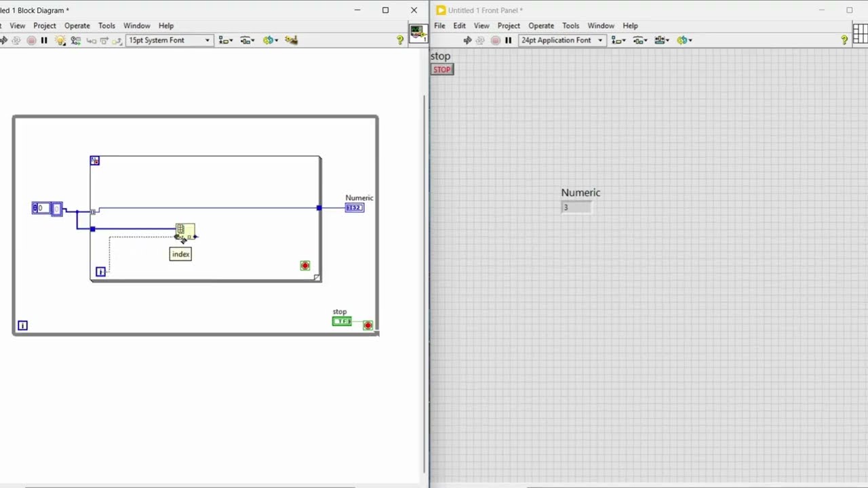The image size is (868, 488).
Task: Select the stop boolean terminal on diagram
Action: (x=342, y=321)
